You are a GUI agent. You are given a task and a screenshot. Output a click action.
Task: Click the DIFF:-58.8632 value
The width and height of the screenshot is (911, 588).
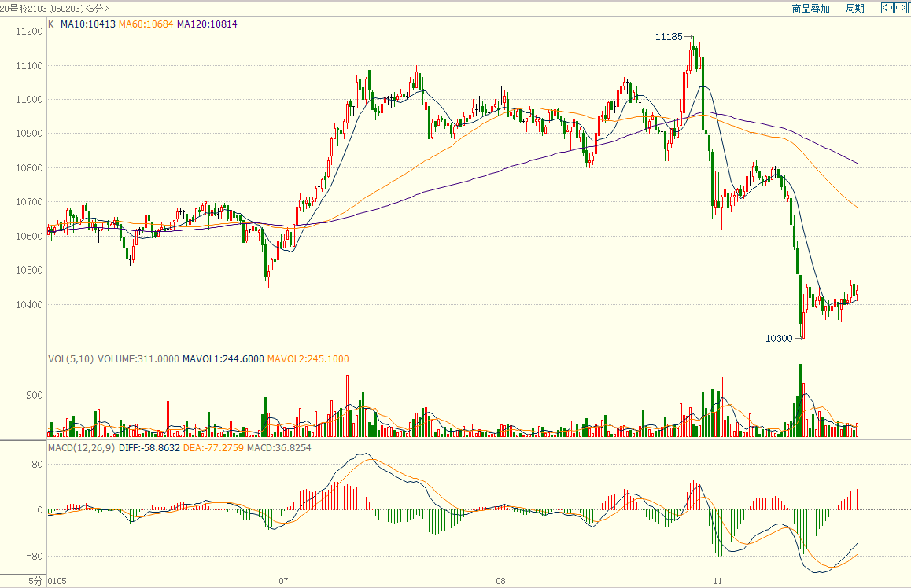click(x=149, y=448)
